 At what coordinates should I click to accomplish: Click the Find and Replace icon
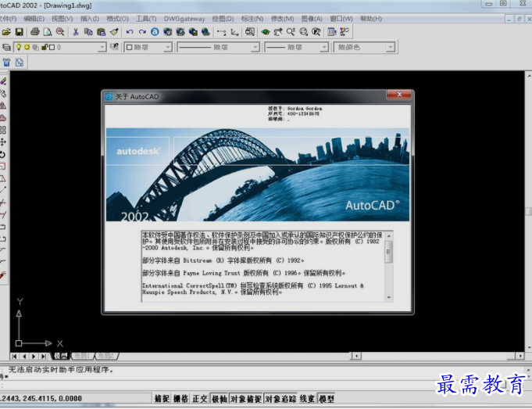[60, 32]
